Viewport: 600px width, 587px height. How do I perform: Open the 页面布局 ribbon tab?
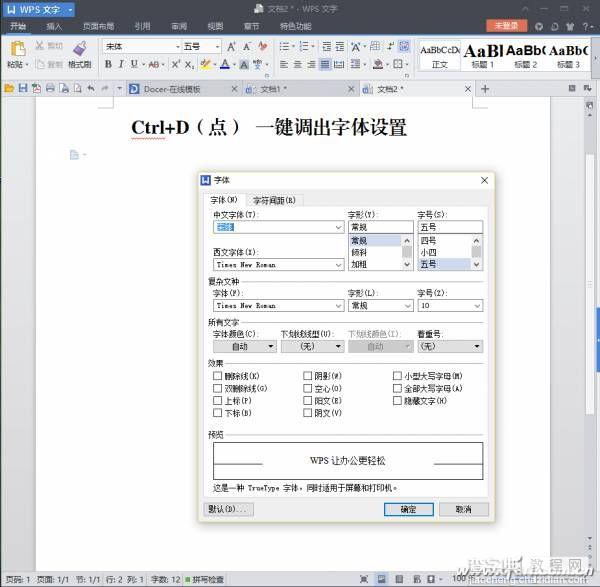point(99,26)
